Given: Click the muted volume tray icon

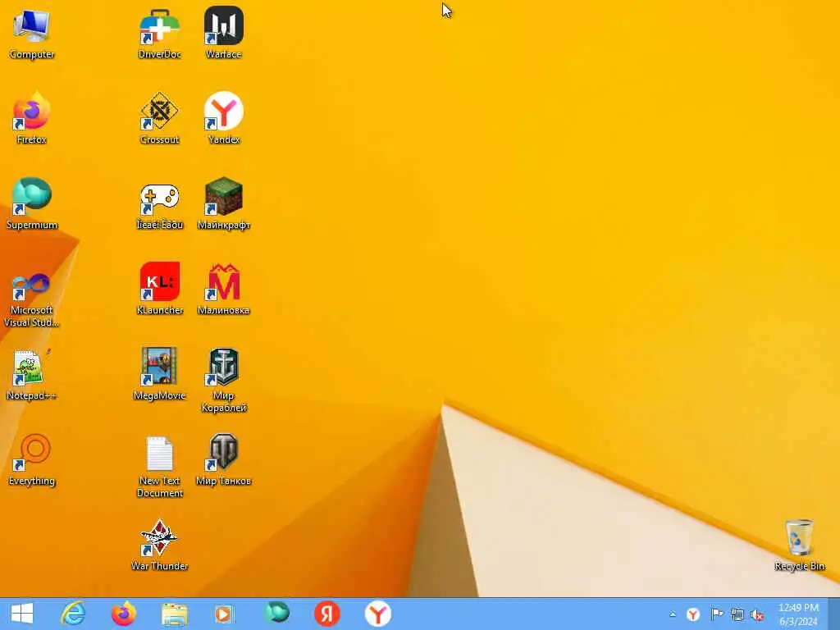Looking at the screenshot, I should 757,615.
